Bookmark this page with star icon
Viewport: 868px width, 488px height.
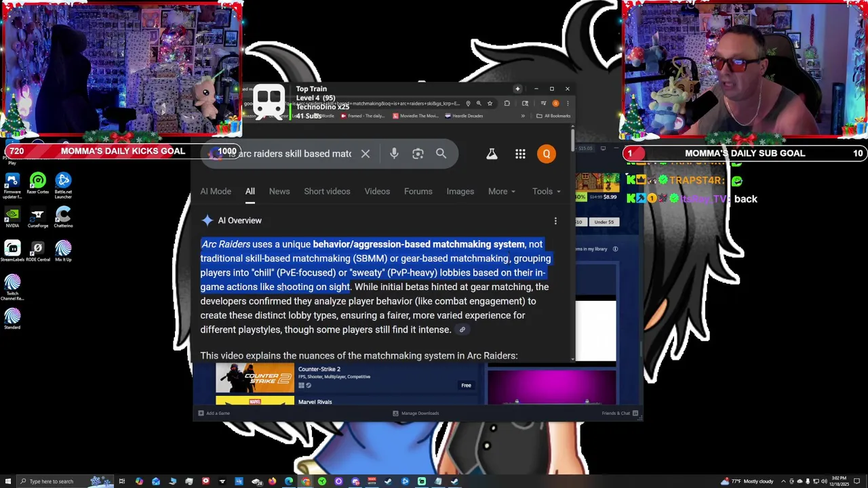click(490, 104)
